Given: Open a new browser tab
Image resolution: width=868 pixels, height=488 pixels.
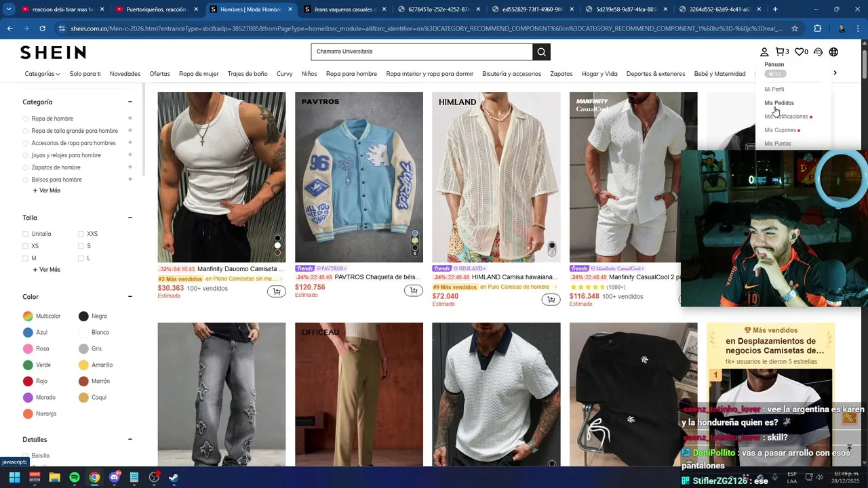Looking at the screenshot, I should tap(775, 9).
